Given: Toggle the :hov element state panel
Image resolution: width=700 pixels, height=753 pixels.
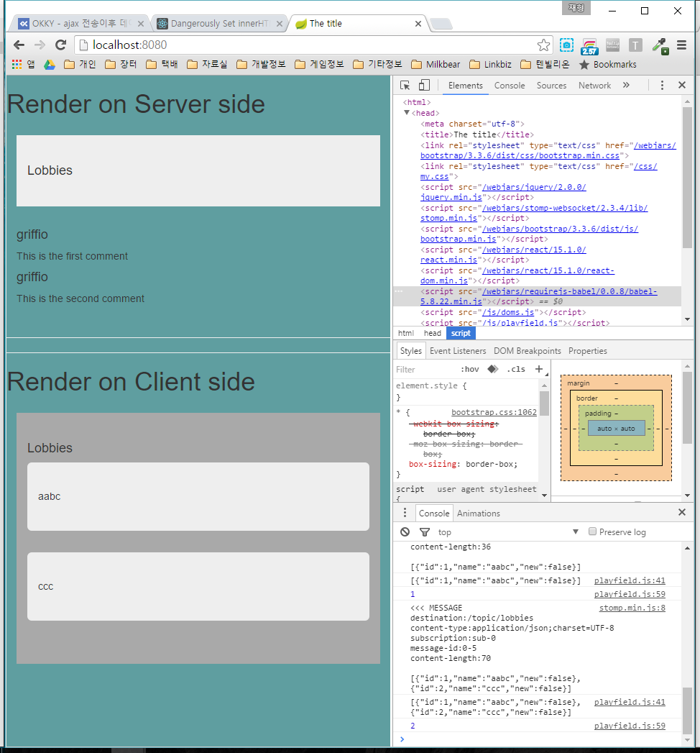Looking at the screenshot, I should [470, 369].
